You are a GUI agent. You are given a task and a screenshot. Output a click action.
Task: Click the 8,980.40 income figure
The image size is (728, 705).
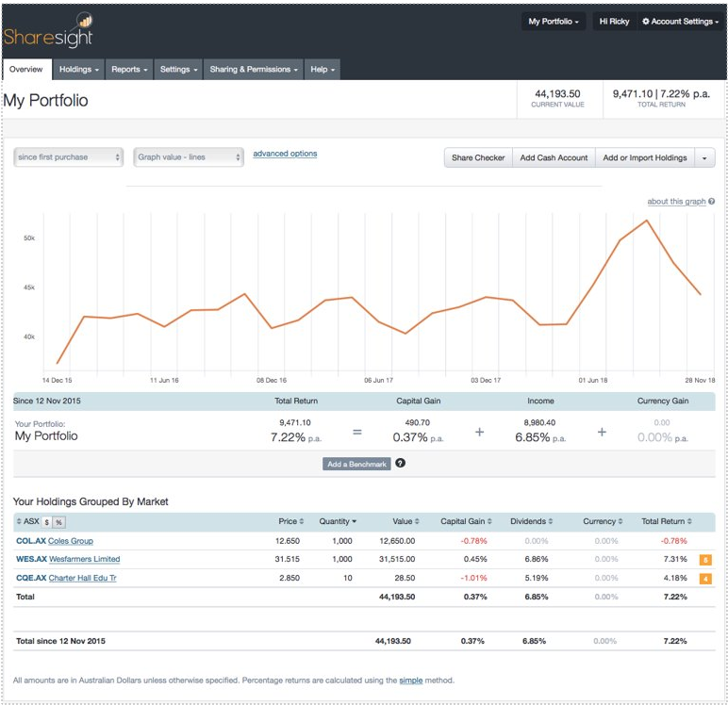pyautogui.click(x=539, y=422)
